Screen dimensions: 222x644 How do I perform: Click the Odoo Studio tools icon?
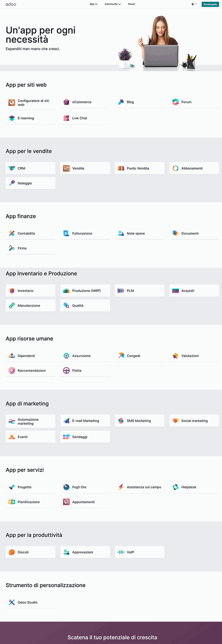coord(12,602)
